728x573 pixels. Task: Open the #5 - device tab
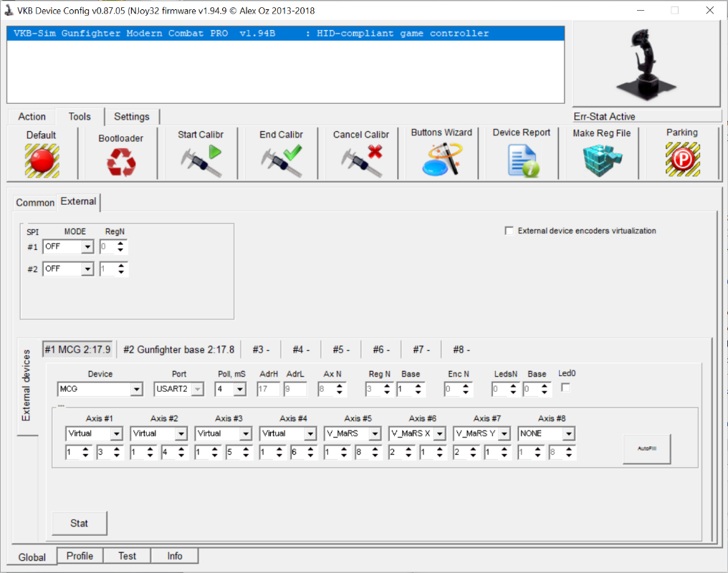341,350
